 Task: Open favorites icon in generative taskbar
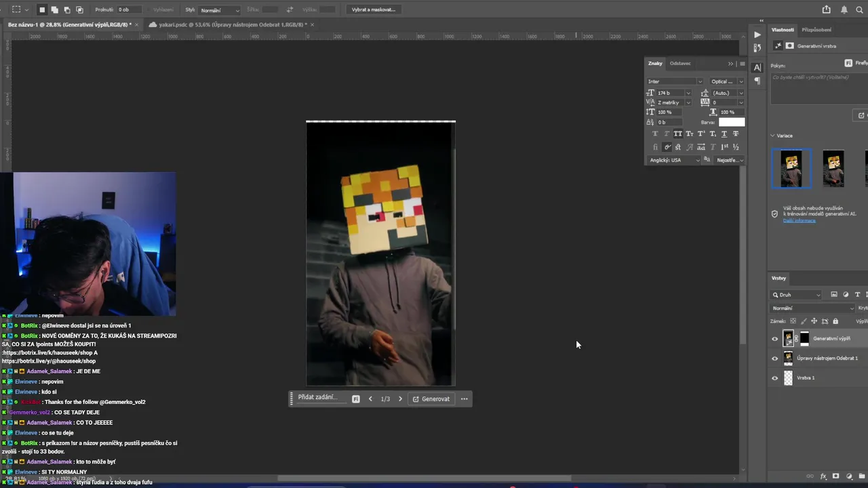click(x=355, y=399)
